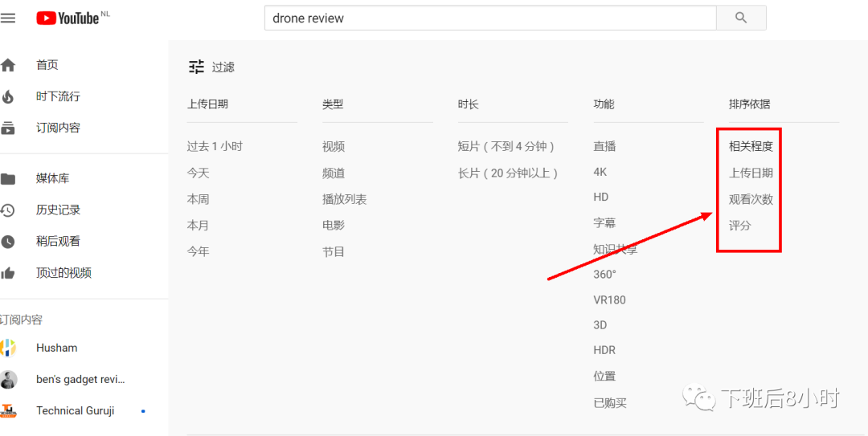This screenshot has width=868, height=436.
Task: Filter by 过去 1 小时 upload date
Action: (215, 147)
